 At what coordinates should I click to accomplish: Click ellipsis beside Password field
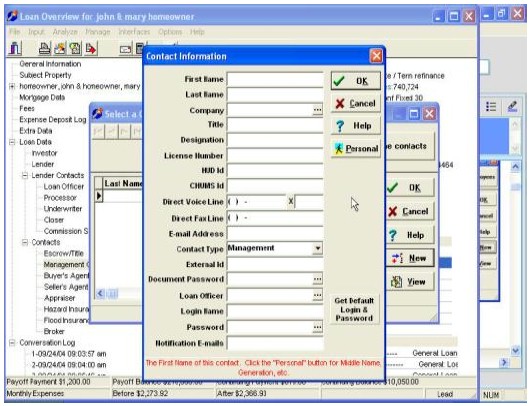click(x=317, y=327)
